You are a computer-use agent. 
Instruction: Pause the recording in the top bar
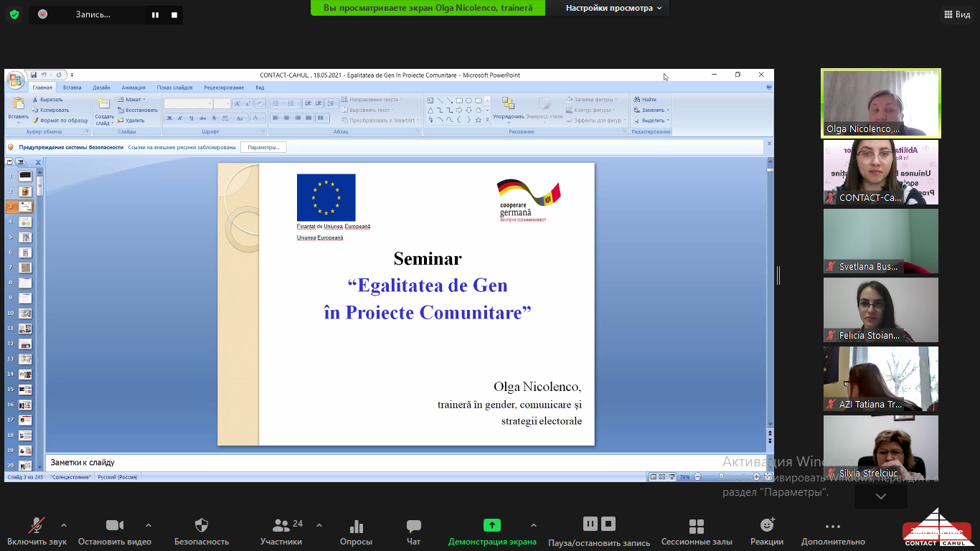155,14
